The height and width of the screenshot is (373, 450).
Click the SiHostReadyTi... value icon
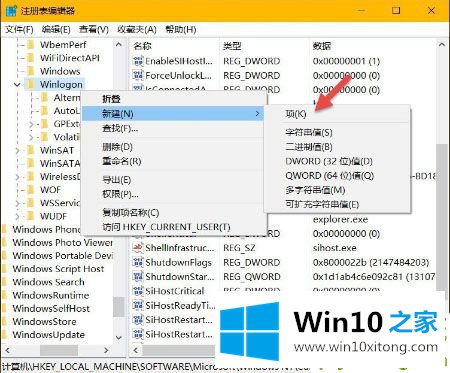[x=138, y=306]
